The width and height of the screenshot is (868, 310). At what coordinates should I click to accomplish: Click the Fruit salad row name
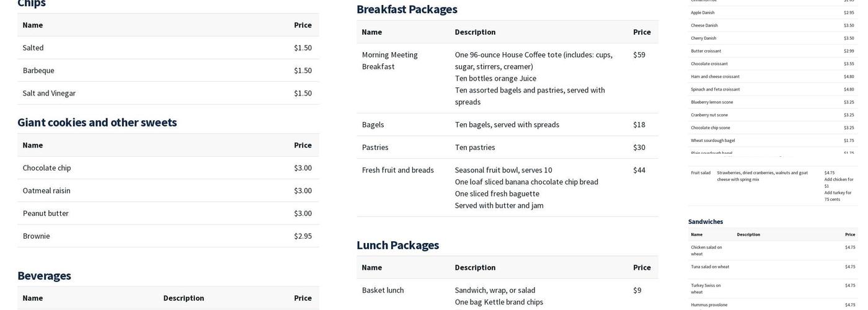[701, 173]
